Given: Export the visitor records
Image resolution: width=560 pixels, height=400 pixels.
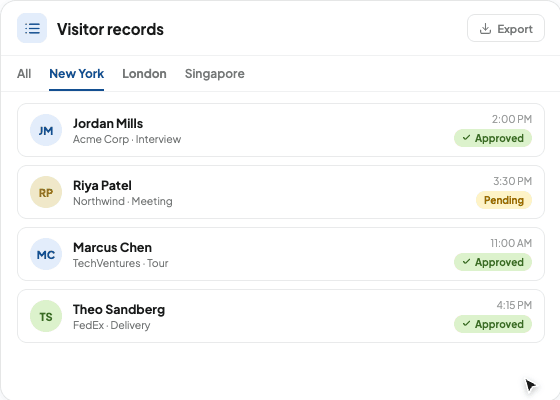Looking at the screenshot, I should tap(506, 28).
